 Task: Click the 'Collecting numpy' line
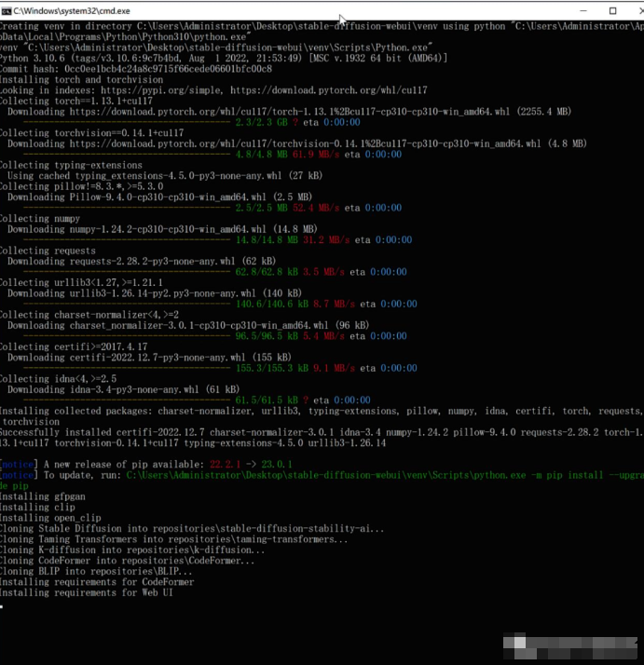tap(40, 219)
